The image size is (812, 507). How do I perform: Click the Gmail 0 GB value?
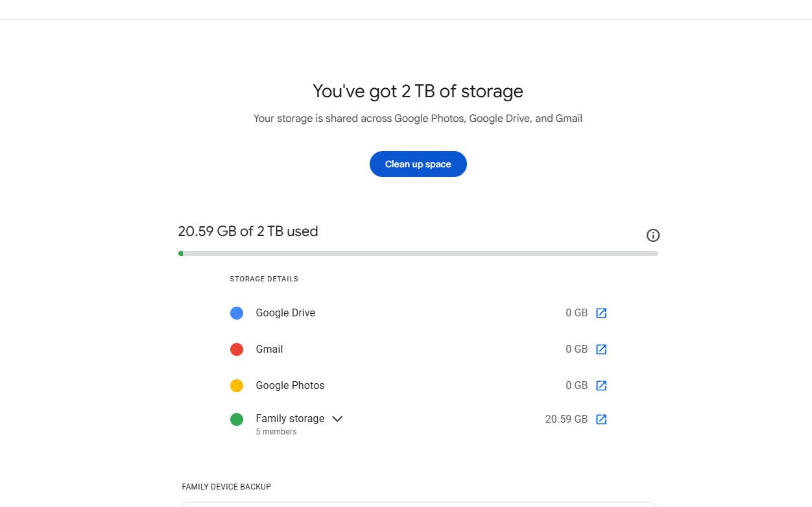point(577,349)
